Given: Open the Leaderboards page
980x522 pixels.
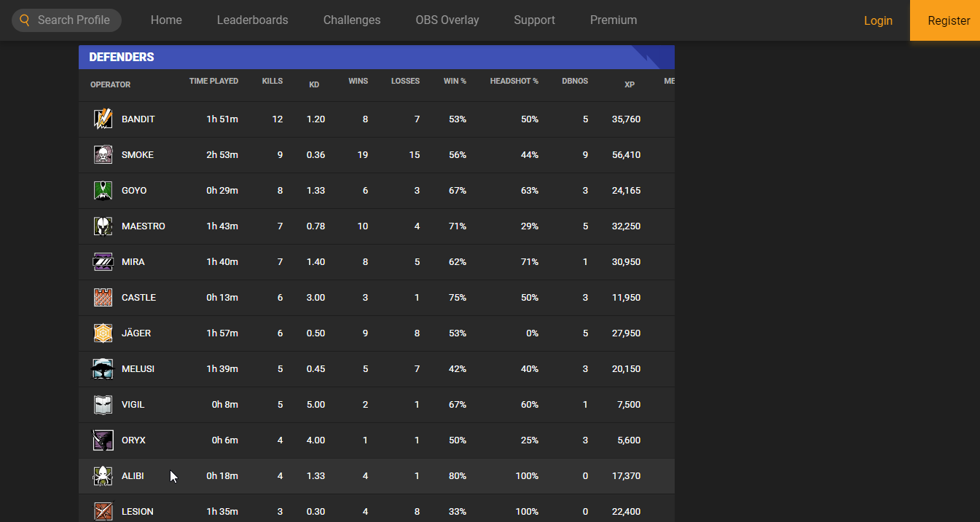Looking at the screenshot, I should click(252, 20).
